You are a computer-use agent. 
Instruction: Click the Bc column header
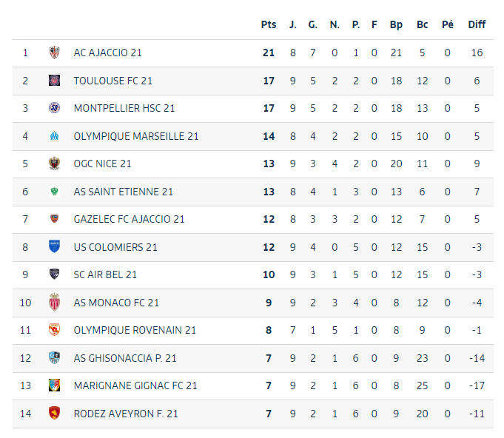pyautogui.click(x=422, y=24)
